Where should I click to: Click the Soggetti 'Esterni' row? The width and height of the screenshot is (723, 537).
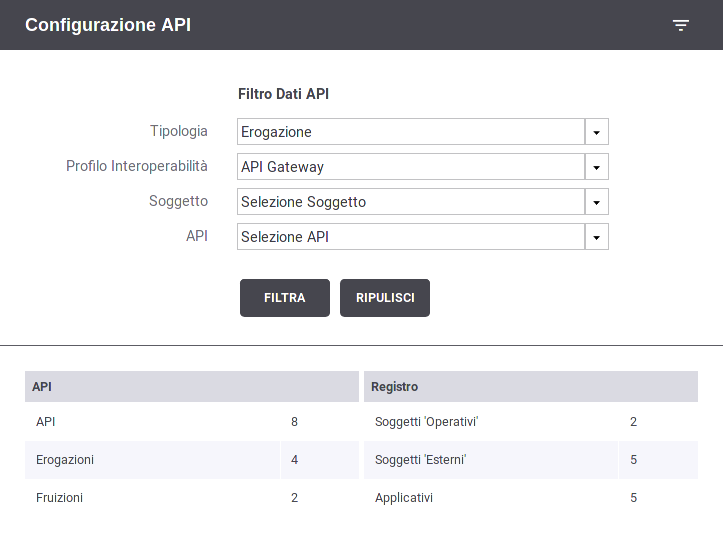coord(531,460)
